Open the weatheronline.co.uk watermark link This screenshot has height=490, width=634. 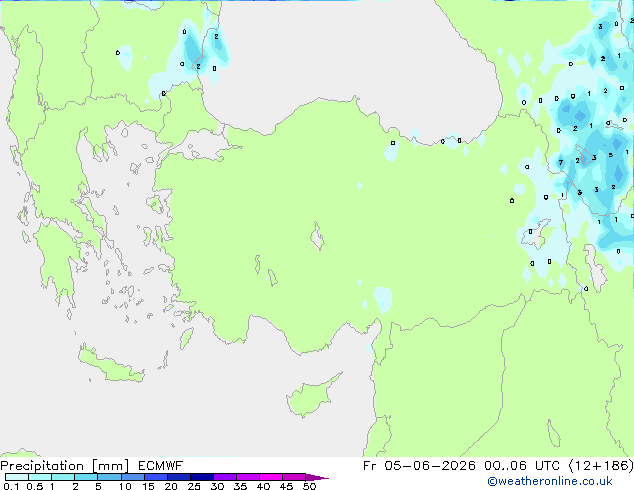click(x=549, y=481)
